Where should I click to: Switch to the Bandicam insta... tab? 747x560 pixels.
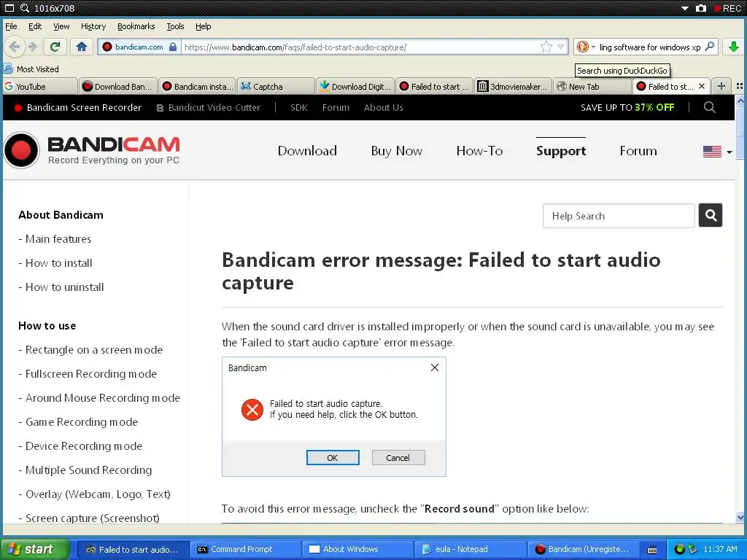coord(198,86)
